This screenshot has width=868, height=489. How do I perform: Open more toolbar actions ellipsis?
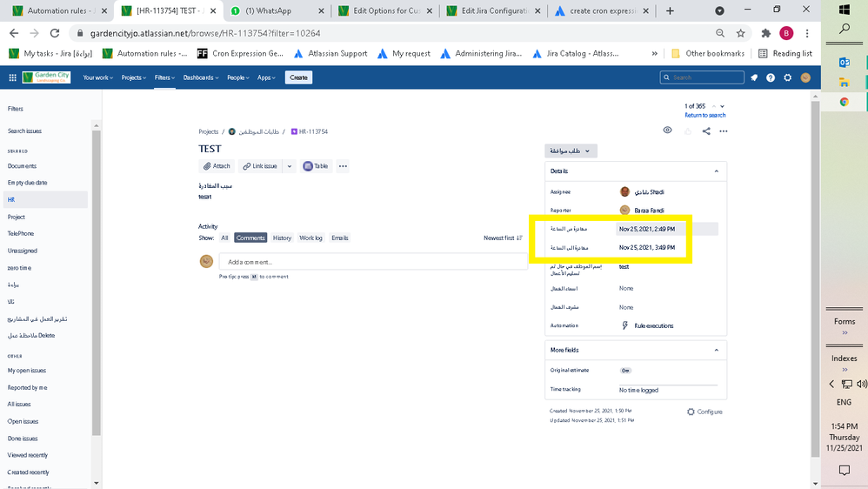pyautogui.click(x=344, y=166)
